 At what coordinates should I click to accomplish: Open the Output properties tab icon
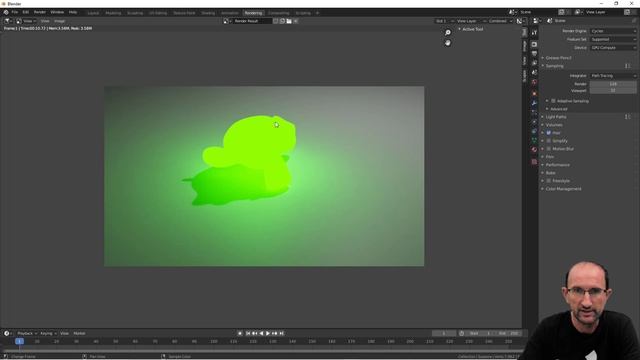534,53
